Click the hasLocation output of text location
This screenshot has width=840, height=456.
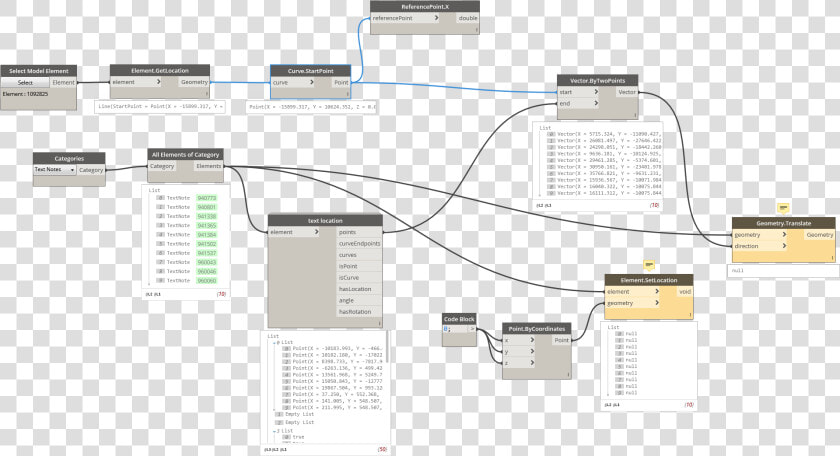[x=359, y=289]
